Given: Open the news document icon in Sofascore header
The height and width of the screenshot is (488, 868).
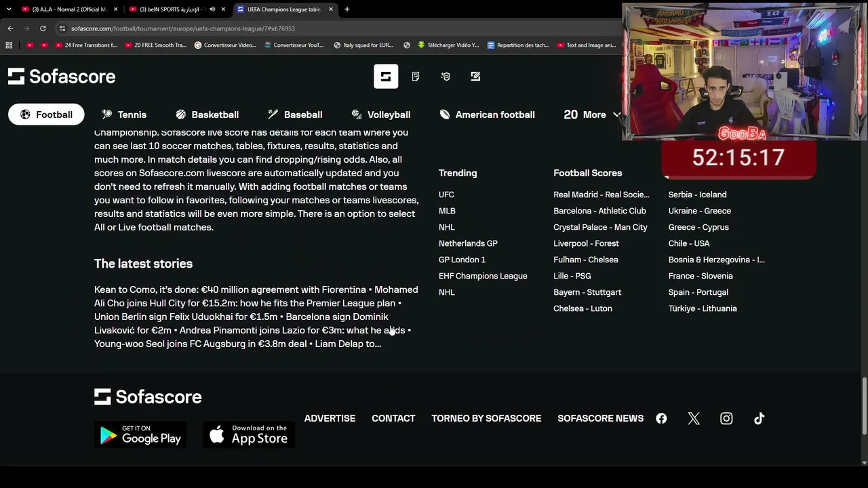Looking at the screenshot, I should pos(416,77).
